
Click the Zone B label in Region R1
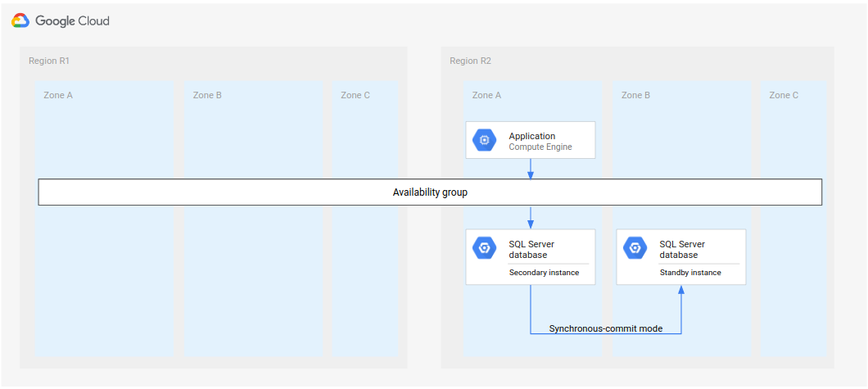click(207, 95)
